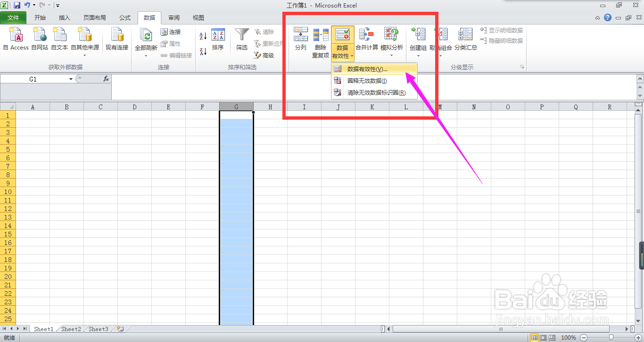Click the 高级 (Advanced) filter button
Image resolution: width=644 pixels, height=342 pixels.
[265, 56]
